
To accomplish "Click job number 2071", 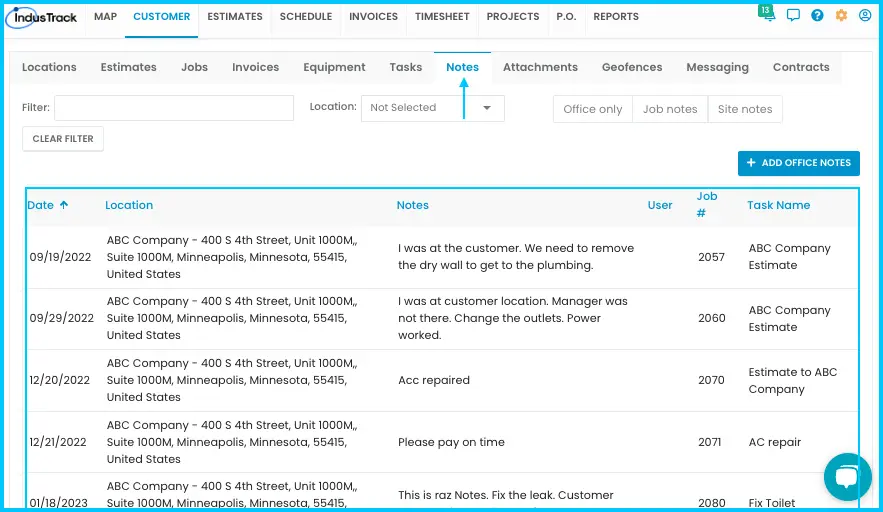I will click(710, 442).
